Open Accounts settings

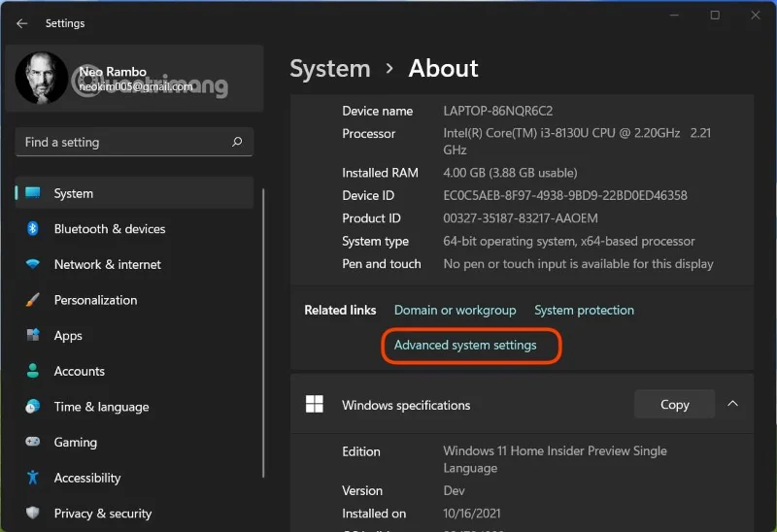tap(134, 371)
